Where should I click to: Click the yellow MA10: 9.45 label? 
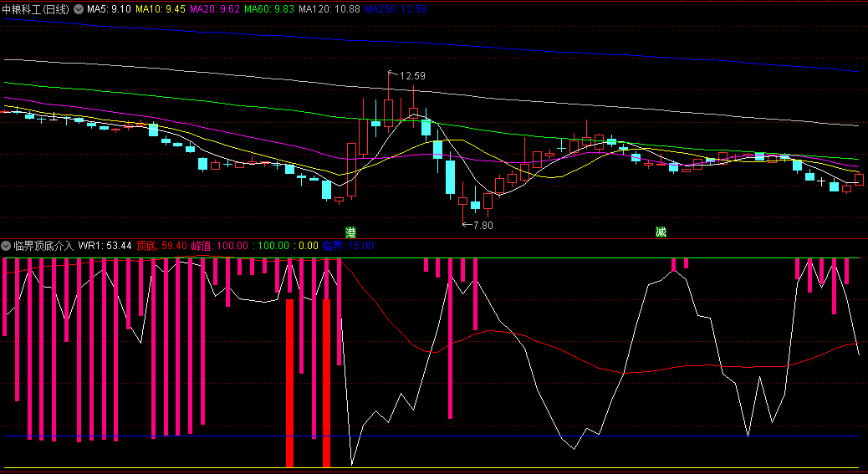[x=160, y=9]
